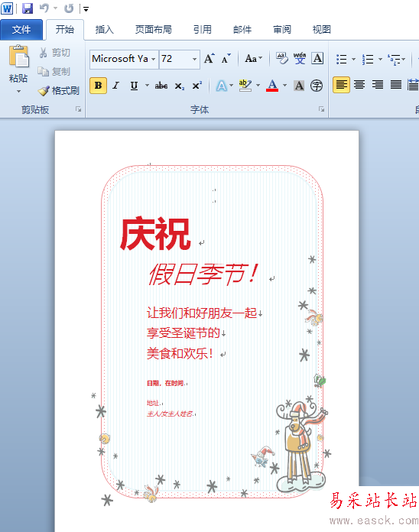Viewport: 419px width, 532px height.
Task: Open the enclosed character (字) tool
Action: point(317,86)
